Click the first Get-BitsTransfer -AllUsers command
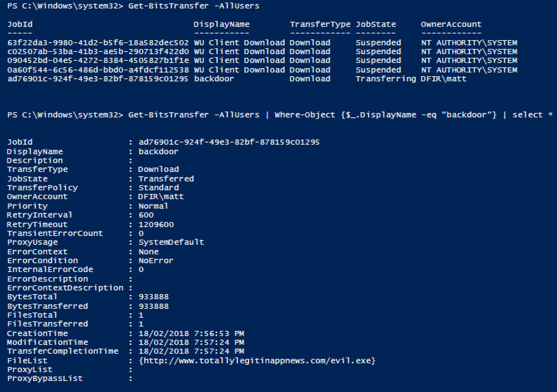The height and width of the screenshot is (392, 557). click(194, 6)
